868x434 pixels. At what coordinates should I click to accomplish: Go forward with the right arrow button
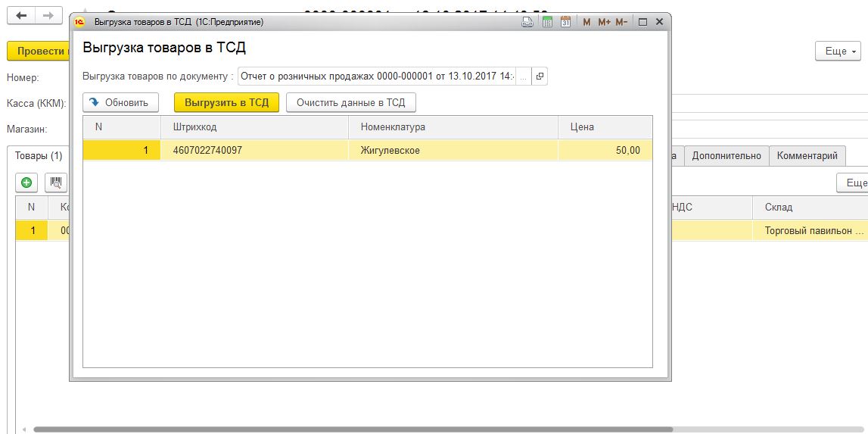point(48,16)
